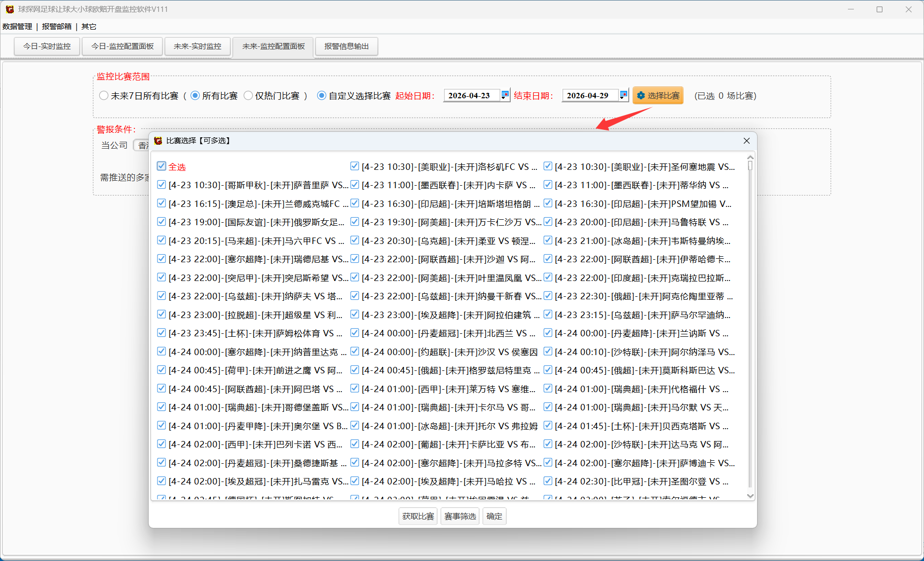Uncheck 4-23 11:00 墨西联春 蒂华纳 match
This screenshot has height=561, width=924.
[x=548, y=185]
